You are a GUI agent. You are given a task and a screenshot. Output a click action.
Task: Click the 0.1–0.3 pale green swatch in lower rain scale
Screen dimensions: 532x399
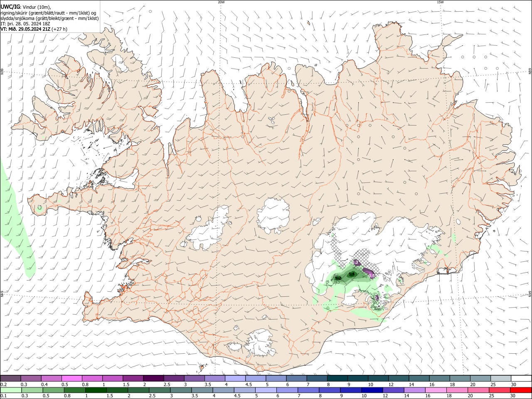point(11,390)
